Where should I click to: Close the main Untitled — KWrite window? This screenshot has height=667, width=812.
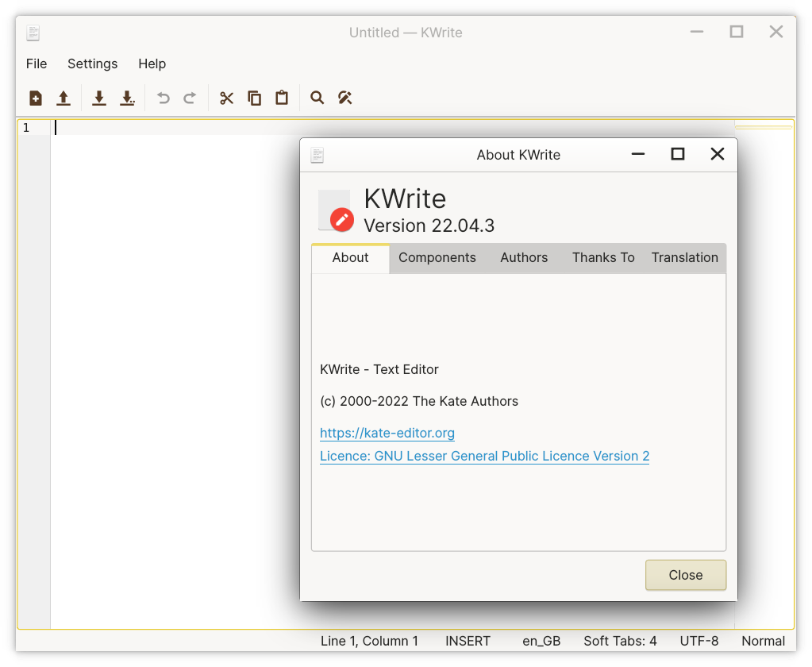click(775, 32)
